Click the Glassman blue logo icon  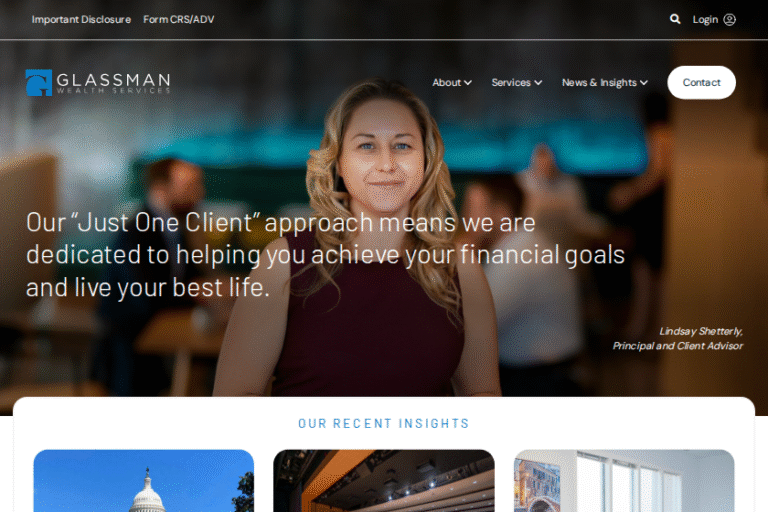click(x=39, y=82)
